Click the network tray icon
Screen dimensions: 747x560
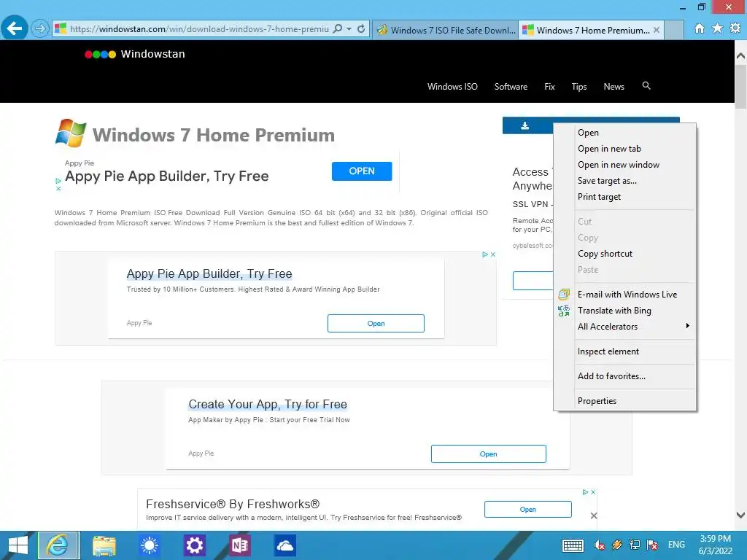[634, 545]
